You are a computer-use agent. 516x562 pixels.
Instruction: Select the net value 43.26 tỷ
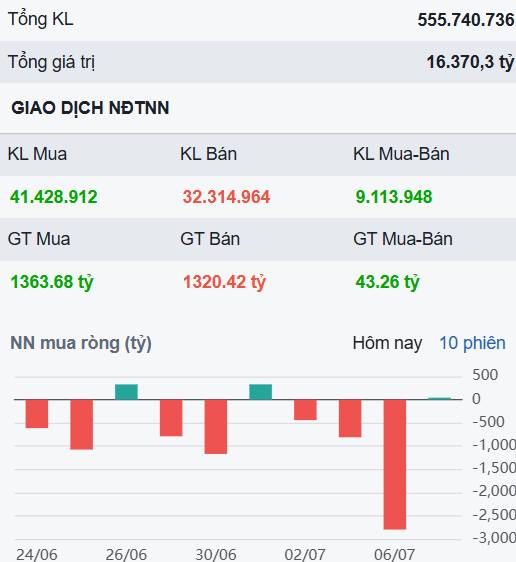click(387, 282)
